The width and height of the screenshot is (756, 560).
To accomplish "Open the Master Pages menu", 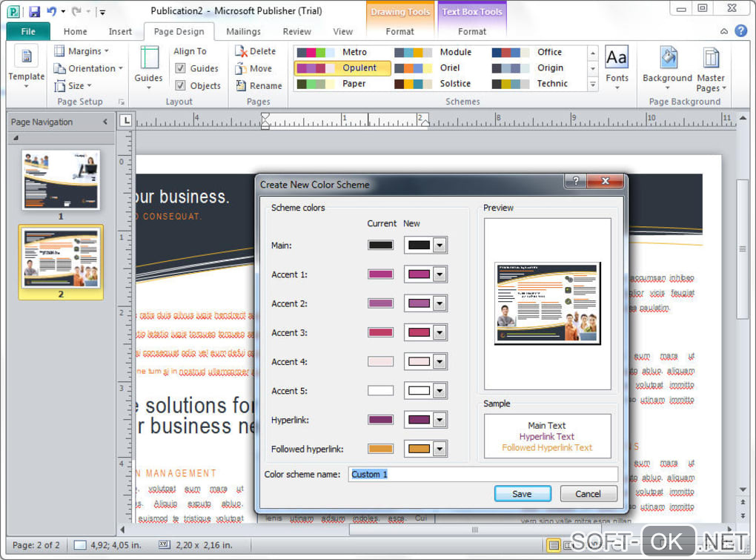I will pyautogui.click(x=711, y=68).
